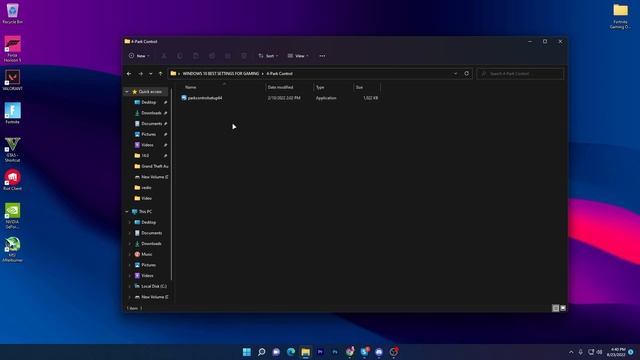The width and height of the screenshot is (640, 360).
Task: Open Recycle Bin desktop icon
Action: coord(12,13)
